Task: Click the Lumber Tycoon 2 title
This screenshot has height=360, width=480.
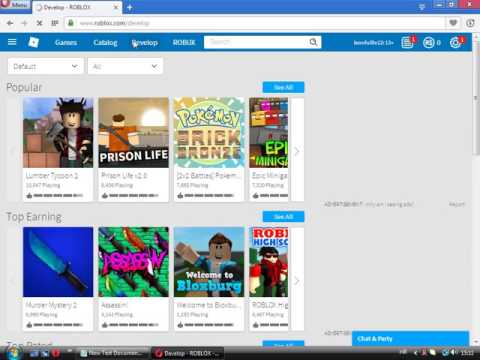Action: click(52, 175)
